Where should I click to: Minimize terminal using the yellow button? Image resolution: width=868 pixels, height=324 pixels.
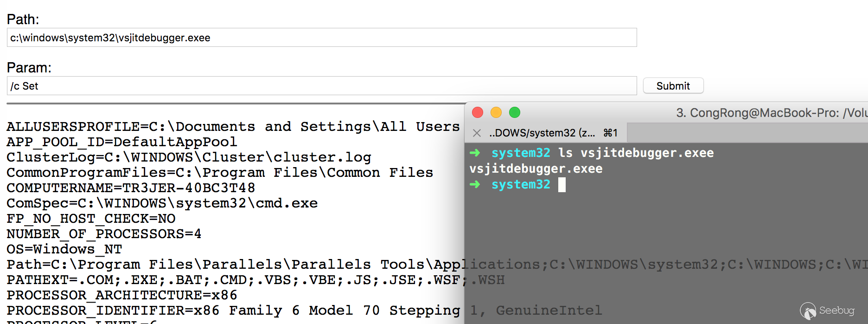[x=496, y=112]
